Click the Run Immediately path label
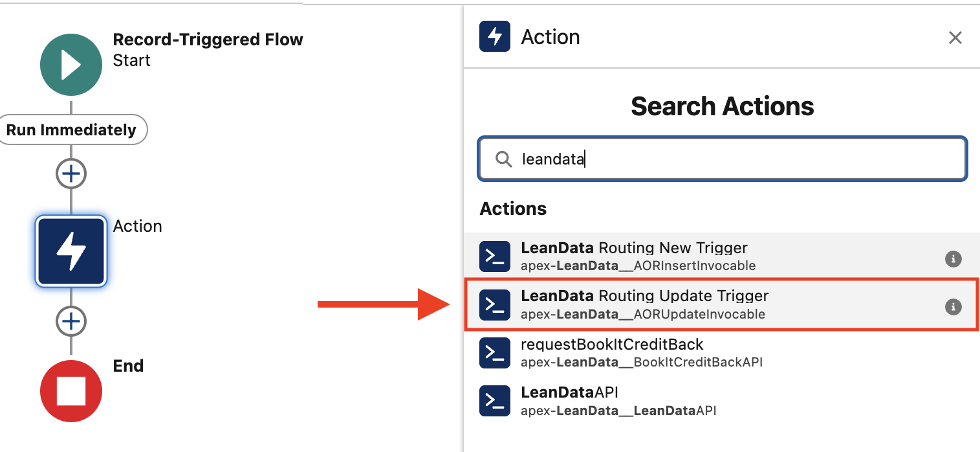The width and height of the screenshot is (980, 452). 71,130
